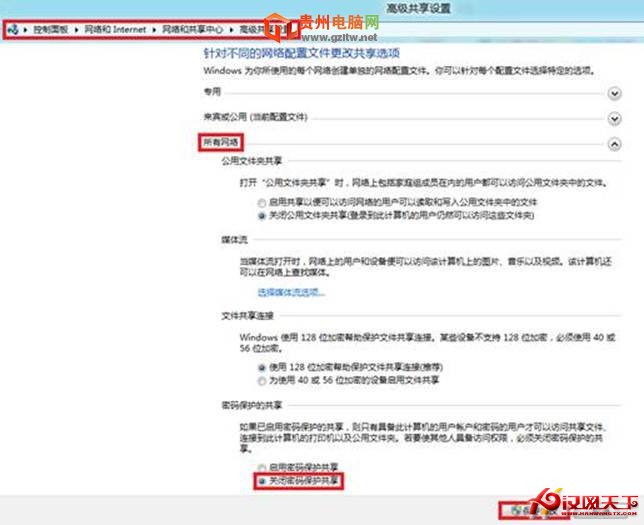Screen dimensions: 644x525
Task: Choose 40 或 56 位加密 sharing option
Action: point(262,380)
